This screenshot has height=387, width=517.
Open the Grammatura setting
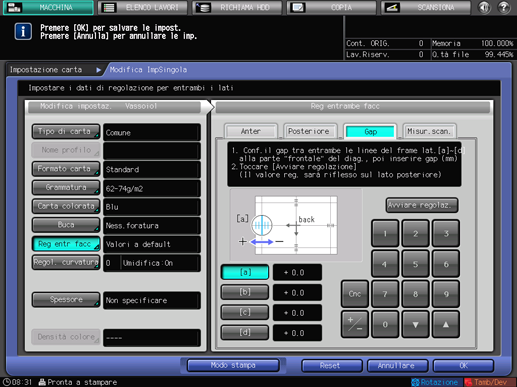[66, 188]
